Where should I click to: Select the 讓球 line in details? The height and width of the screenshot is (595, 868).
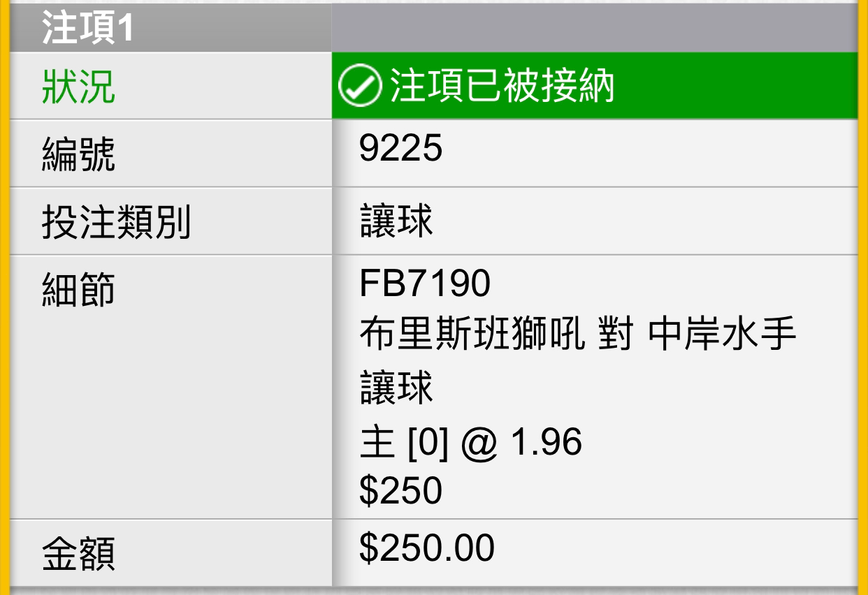point(396,388)
